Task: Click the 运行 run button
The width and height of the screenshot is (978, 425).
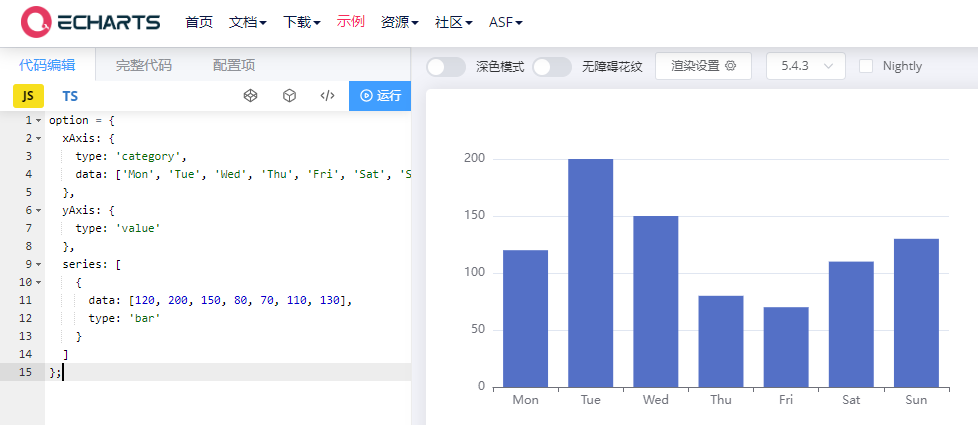Action: coord(380,96)
